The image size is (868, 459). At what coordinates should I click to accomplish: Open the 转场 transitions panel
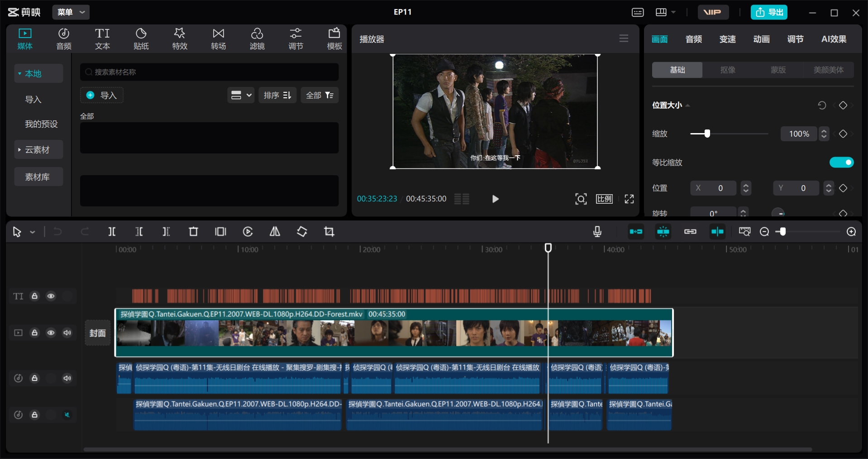[x=219, y=39]
